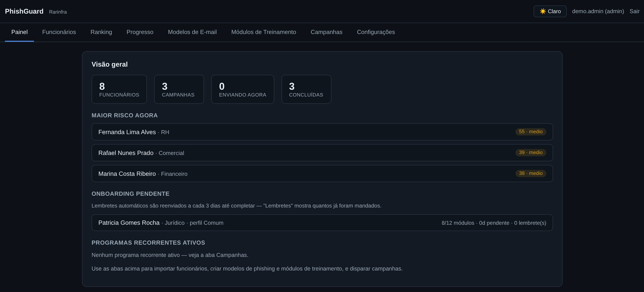Open Rafael Nunes Prado risk row
The width and height of the screenshot is (644, 292).
322,153
